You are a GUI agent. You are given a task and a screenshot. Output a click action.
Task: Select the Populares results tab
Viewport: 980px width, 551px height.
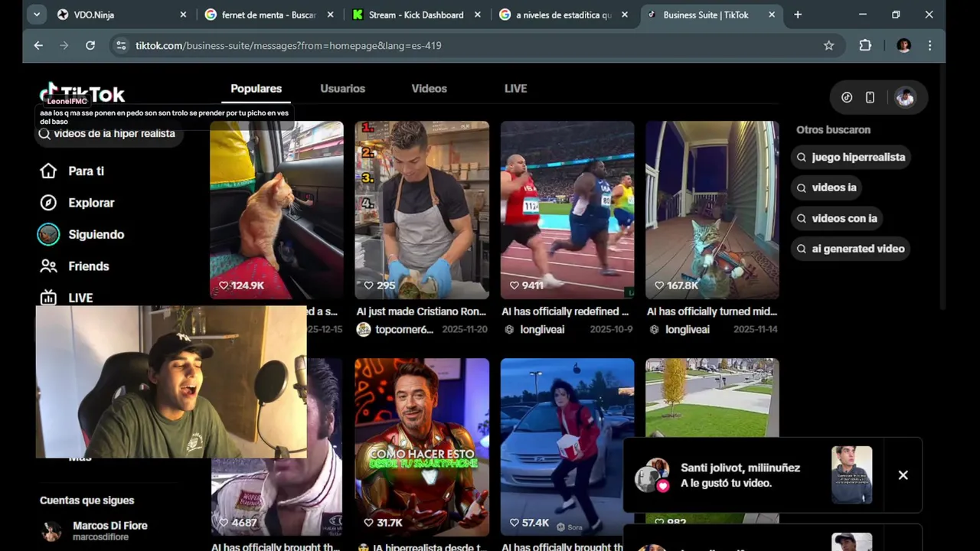[256, 89]
